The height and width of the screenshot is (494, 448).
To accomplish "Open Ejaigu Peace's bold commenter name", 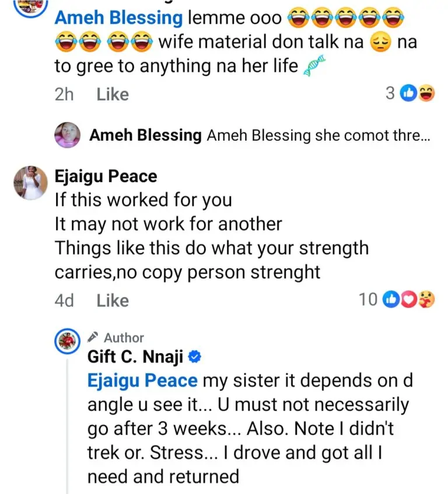I will coord(106,176).
